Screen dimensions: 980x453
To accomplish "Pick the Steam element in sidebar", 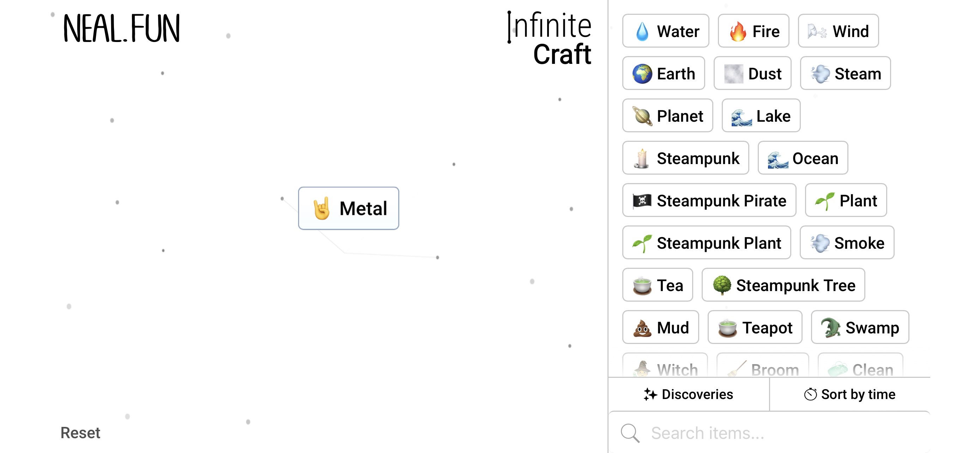I will (845, 73).
